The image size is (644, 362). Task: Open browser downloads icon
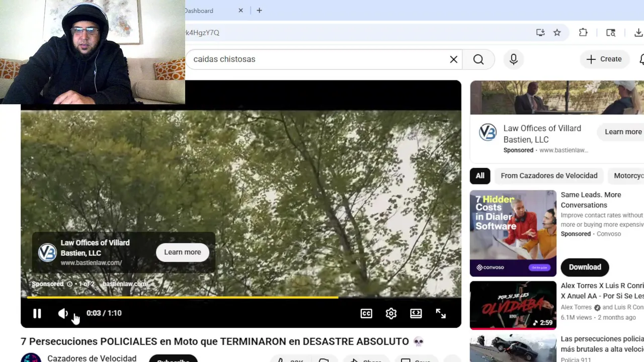point(638,33)
